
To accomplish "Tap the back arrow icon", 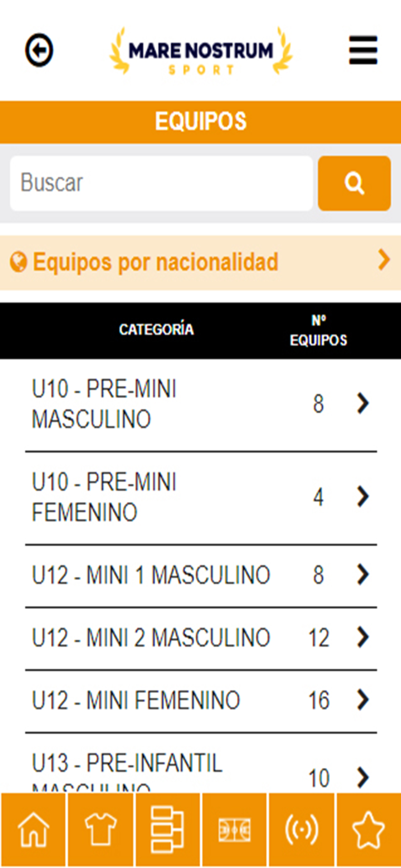I will tap(39, 50).
